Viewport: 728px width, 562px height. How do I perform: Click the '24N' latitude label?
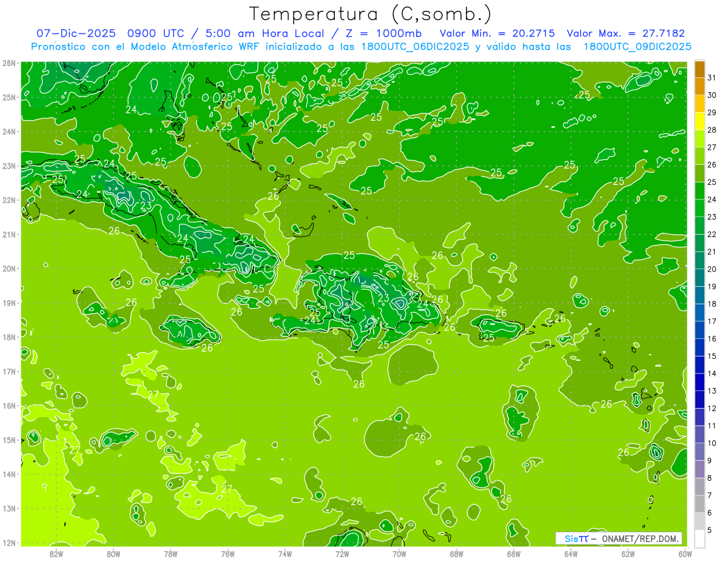click(9, 132)
